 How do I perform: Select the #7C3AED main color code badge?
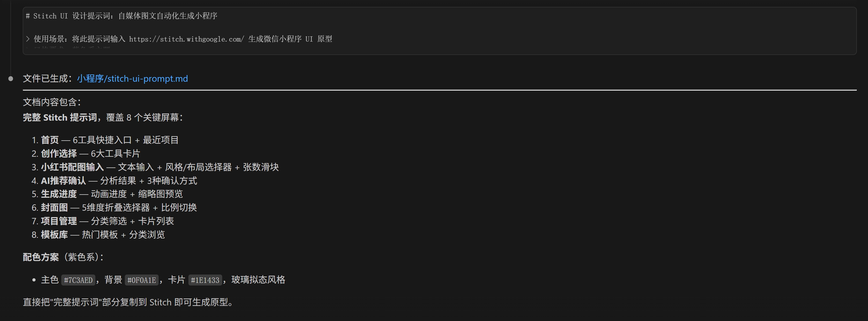(78, 280)
